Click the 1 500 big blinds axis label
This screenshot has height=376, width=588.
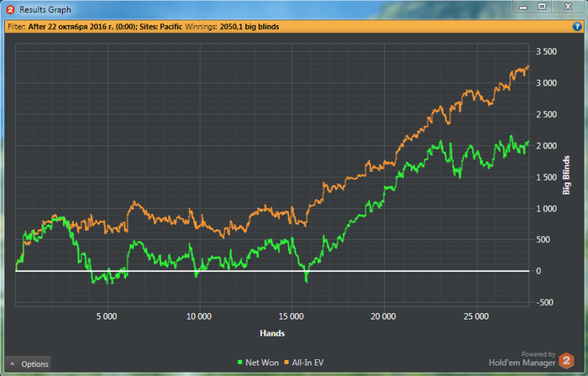point(546,177)
